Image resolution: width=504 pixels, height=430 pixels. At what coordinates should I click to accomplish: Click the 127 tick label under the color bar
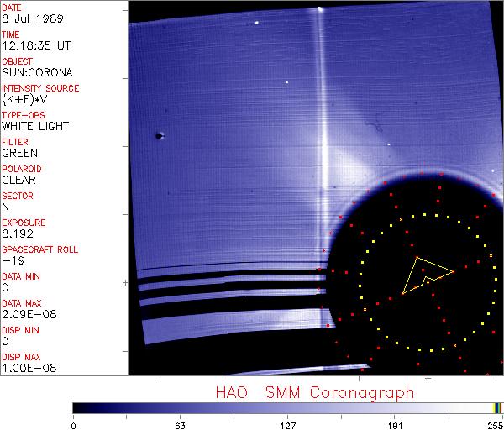click(x=287, y=424)
